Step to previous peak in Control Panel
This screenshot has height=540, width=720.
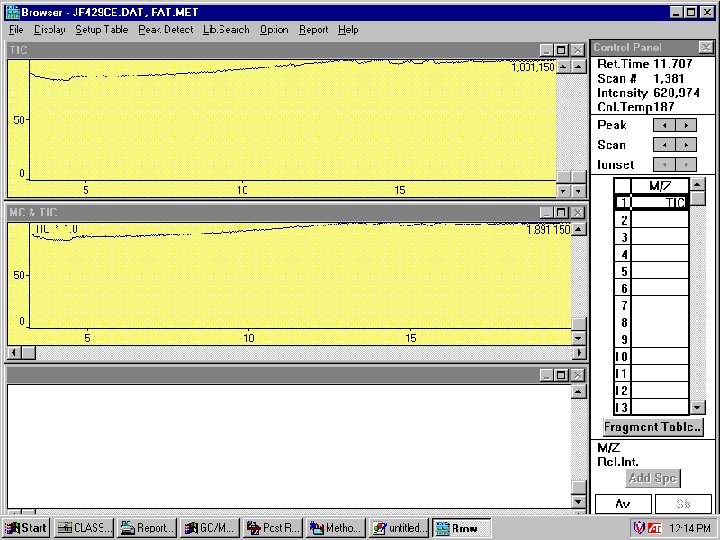[664, 125]
